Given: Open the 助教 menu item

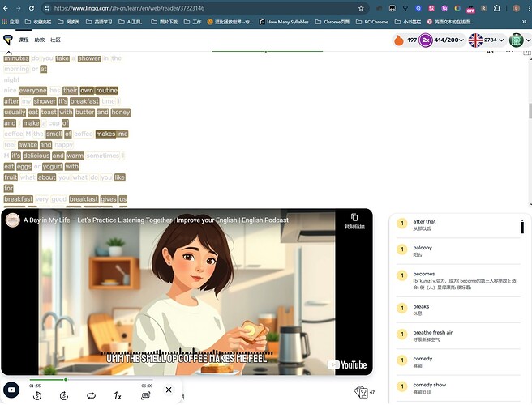Looking at the screenshot, I should pos(40,40).
